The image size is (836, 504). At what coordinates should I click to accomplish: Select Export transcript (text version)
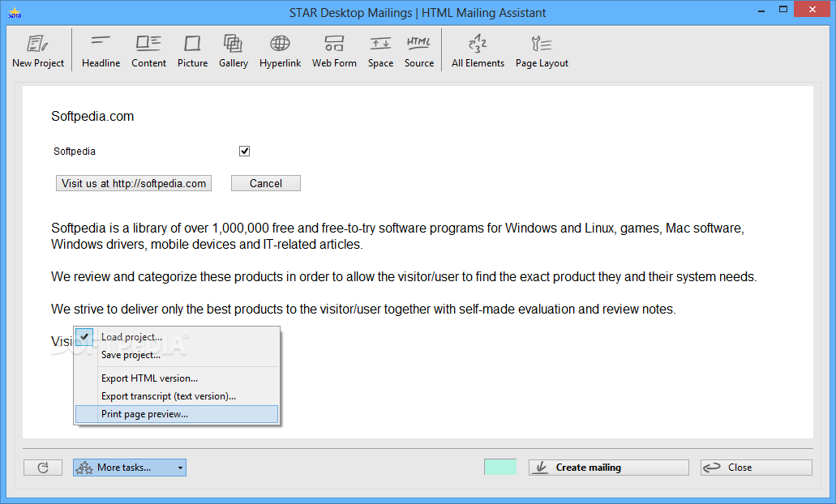pyautogui.click(x=177, y=396)
